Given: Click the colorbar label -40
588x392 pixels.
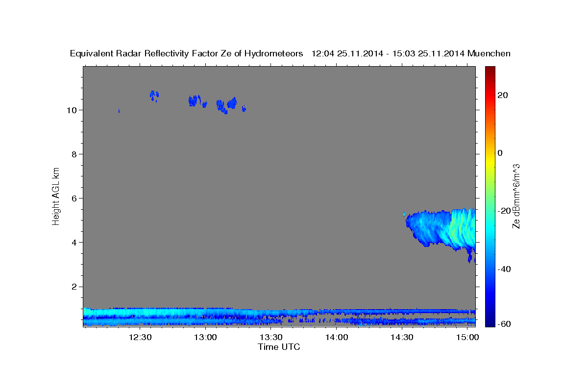Looking at the screenshot, I should tap(504, 269).
